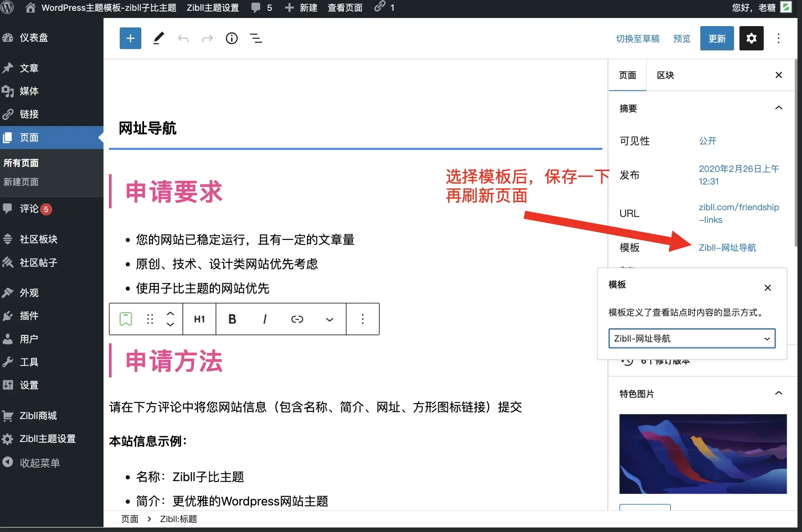The image size is (802, 532).
Task: Open the three-dot options menu in top bar
Action: point(778,38)
